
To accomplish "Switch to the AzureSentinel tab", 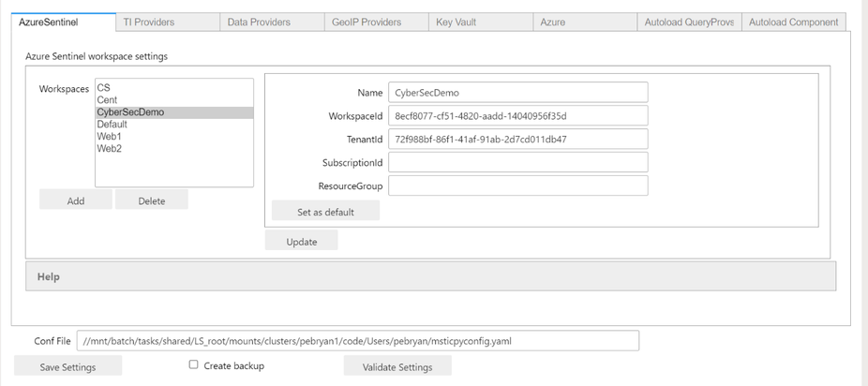I will [63, 22].
